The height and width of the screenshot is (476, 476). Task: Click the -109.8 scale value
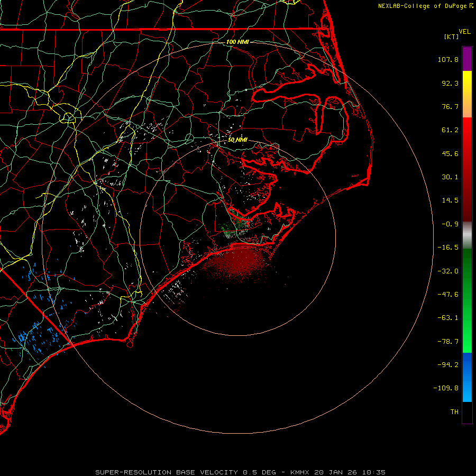pyautogui.click(x=446, y=388)
